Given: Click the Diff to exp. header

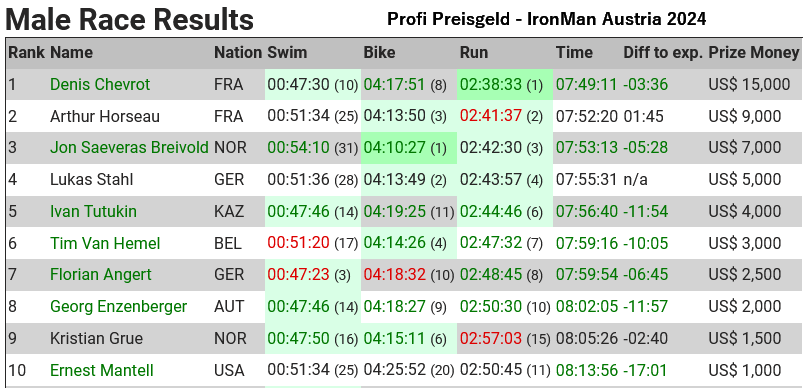Looking at the screenshot, I should pos(663,53).
